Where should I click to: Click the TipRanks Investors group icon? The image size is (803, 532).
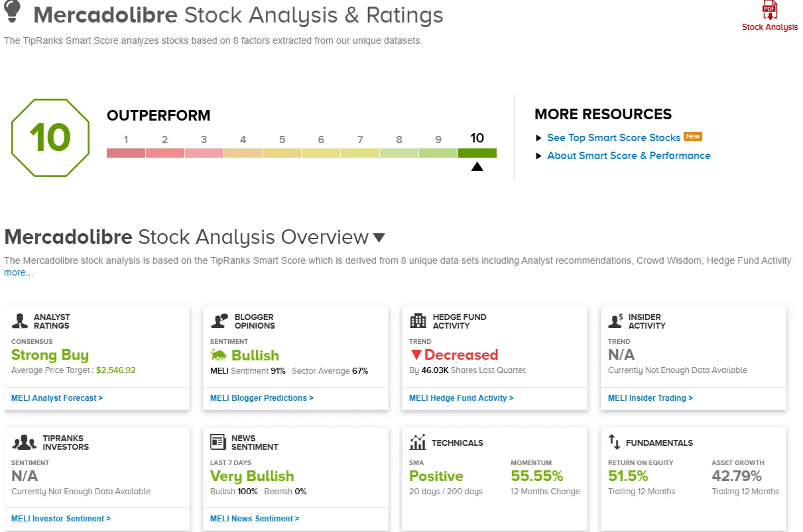(x=24, y=442)
